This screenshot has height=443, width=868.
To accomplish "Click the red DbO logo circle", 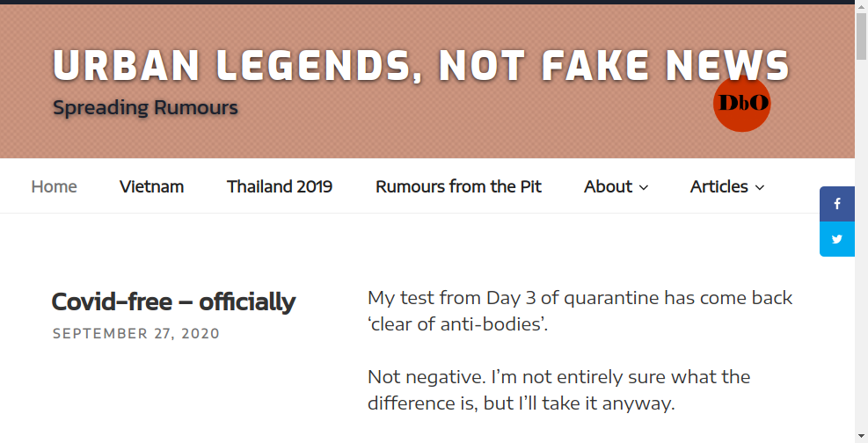I will [x=741, y=104].
